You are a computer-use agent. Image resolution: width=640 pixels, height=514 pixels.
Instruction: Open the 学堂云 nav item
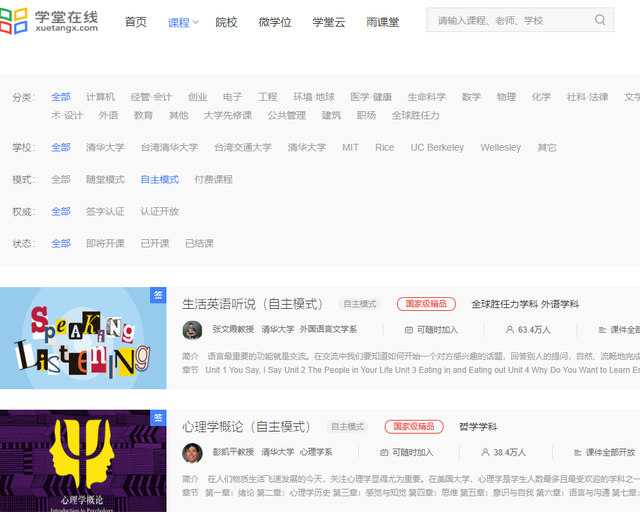329,22
